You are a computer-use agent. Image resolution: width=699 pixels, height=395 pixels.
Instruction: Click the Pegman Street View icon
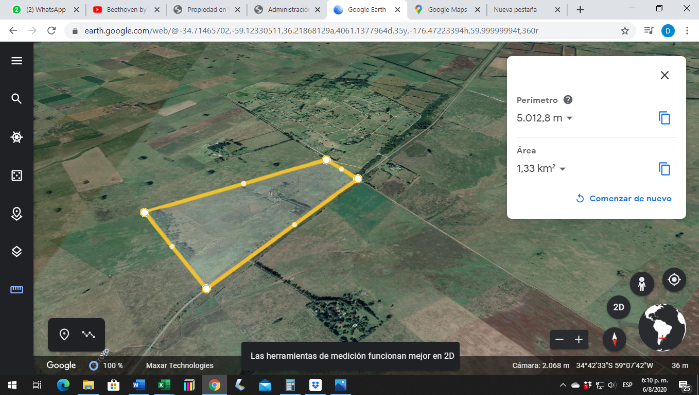click(x=641, y=284)
